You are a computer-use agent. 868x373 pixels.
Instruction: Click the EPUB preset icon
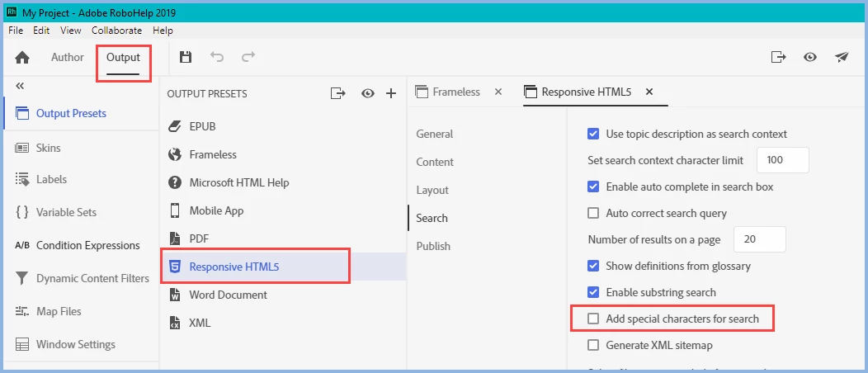pos(175,126)
